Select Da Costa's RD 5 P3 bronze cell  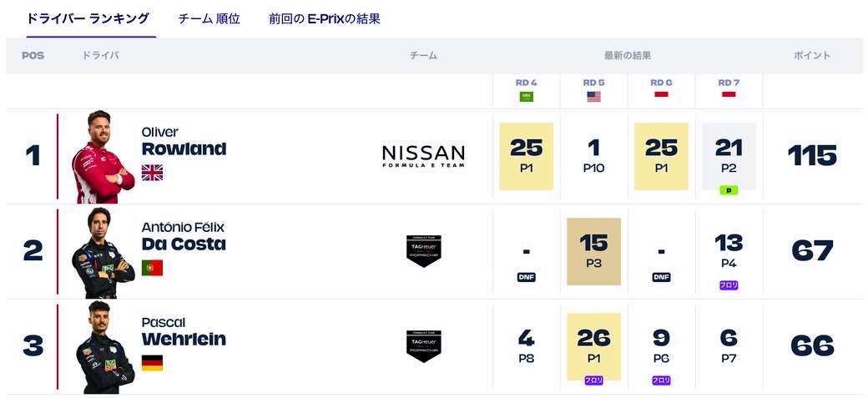[x=594, y=251]
